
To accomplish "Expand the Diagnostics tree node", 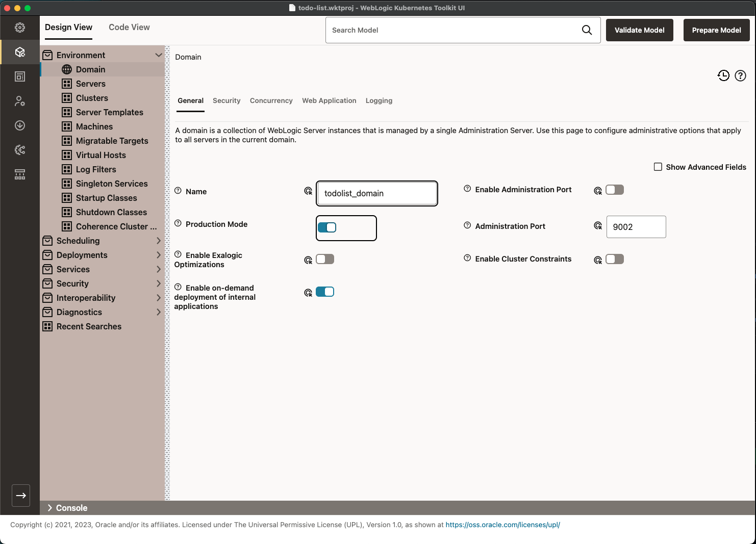I will 159,312.
